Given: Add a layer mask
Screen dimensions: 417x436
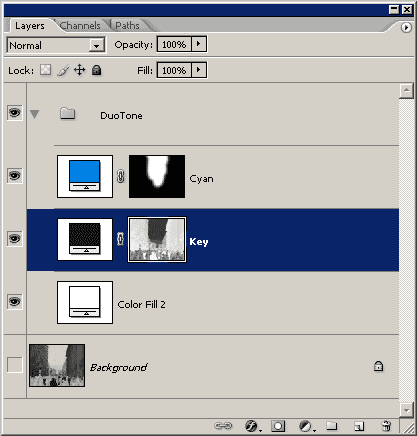Looking at the screenshot, I should [278, 426].
